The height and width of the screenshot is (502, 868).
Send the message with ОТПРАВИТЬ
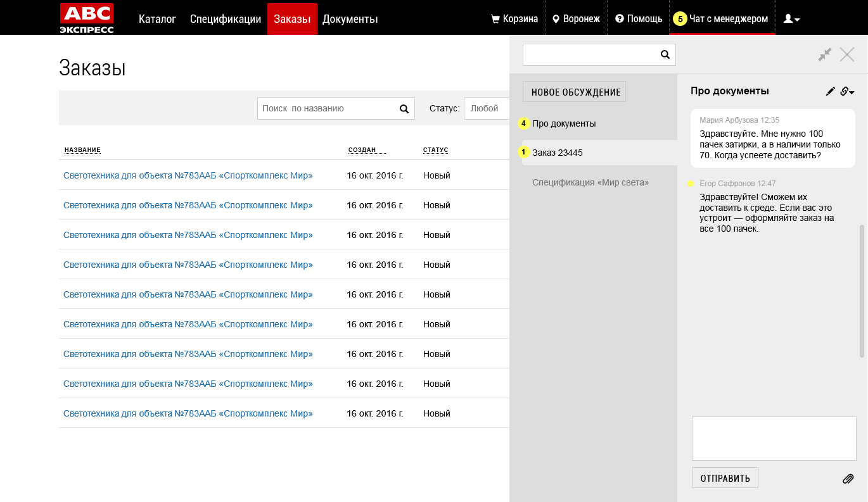point(725,478)
